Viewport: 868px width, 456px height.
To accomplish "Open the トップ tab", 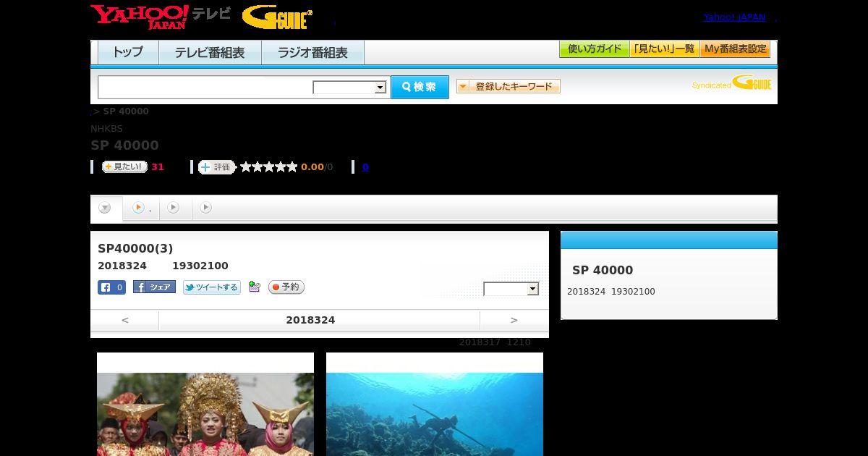I will (128, 53).
